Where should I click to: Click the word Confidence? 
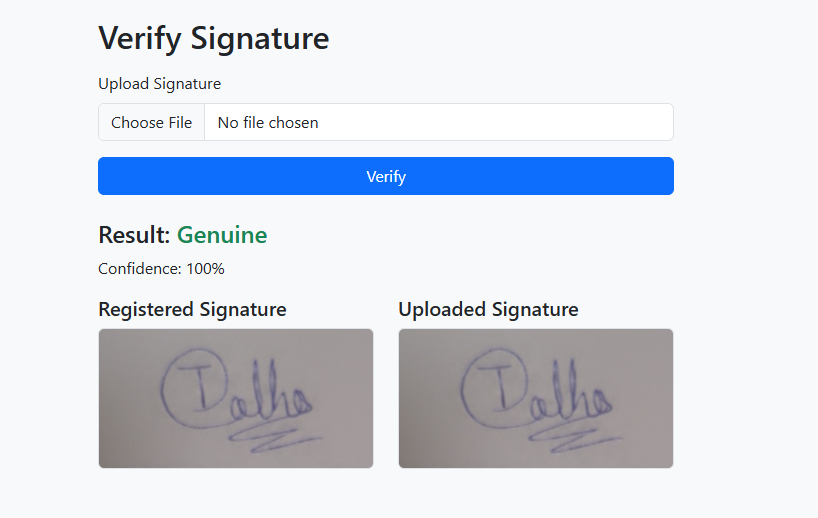click(x=140, y=269)
